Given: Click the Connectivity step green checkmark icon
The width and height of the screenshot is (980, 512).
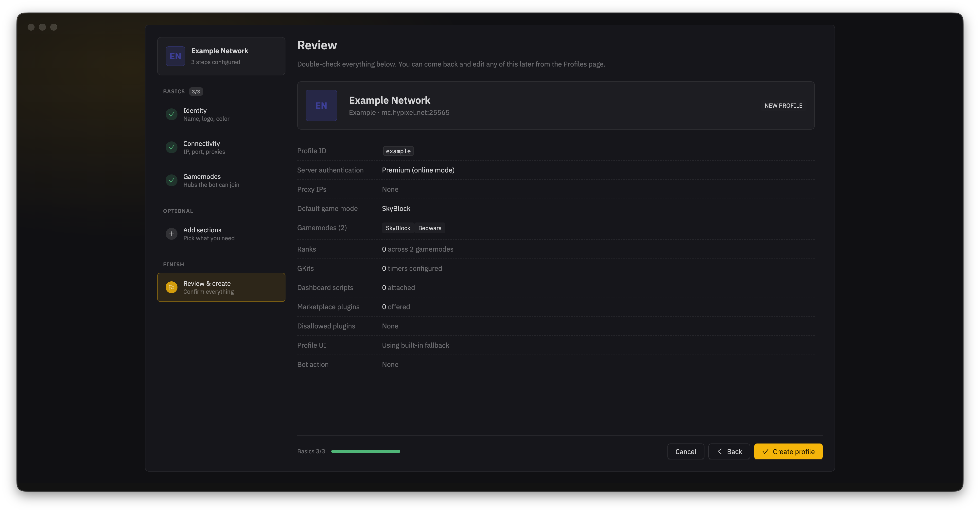Looking at the screenshot, I should click(172, 147).
